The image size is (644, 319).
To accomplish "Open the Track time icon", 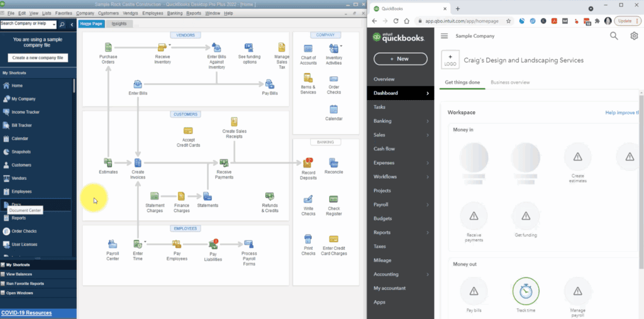I will (x=526, y=291).
